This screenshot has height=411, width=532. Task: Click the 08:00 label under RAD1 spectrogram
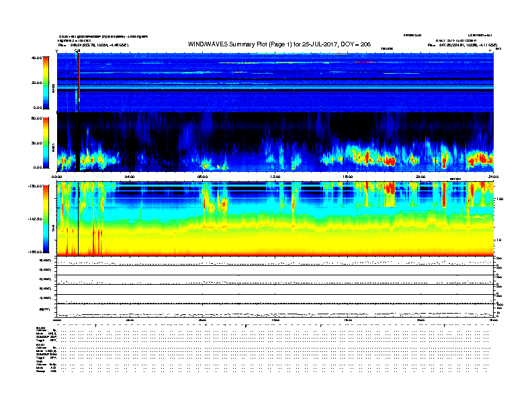pos(202,177)
